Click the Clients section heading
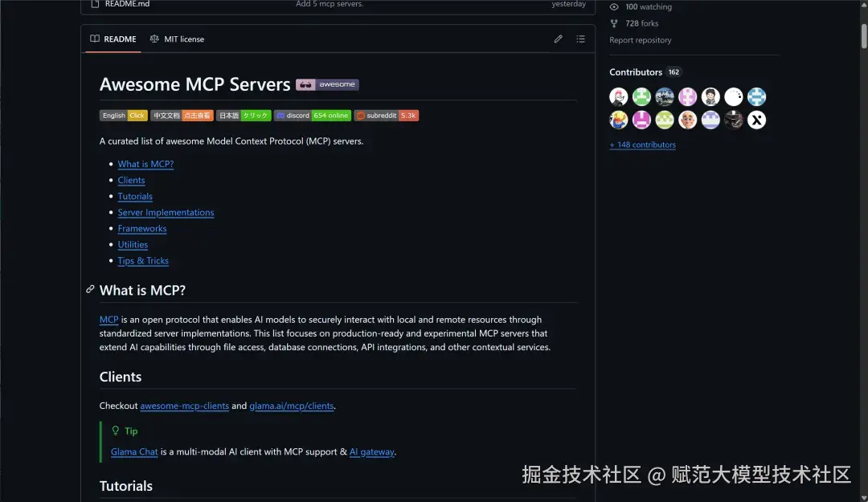 point(120,377)
